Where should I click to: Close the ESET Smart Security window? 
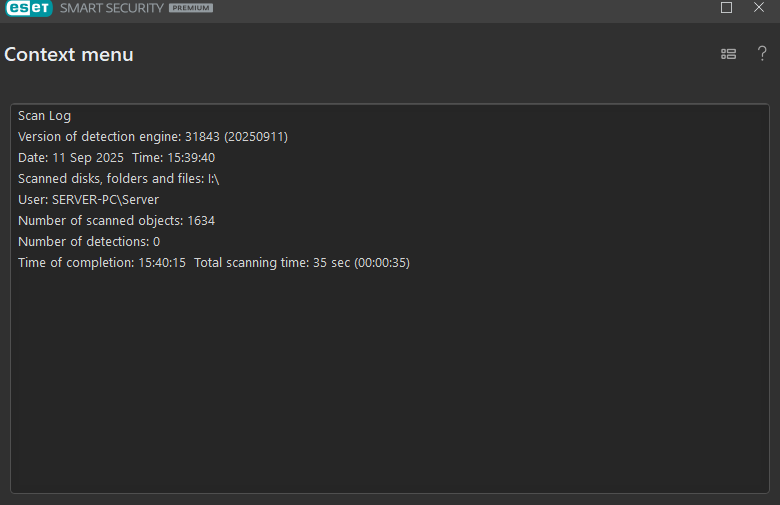coord(759,7)
